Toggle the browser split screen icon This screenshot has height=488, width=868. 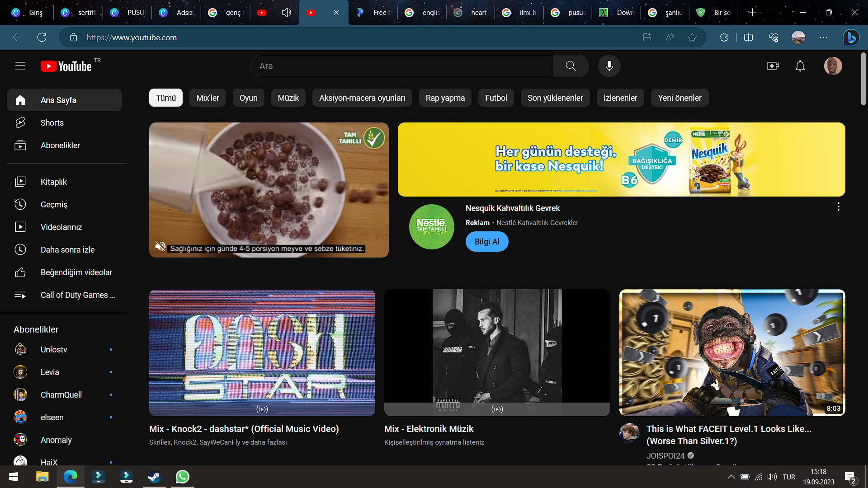[748, 38]
